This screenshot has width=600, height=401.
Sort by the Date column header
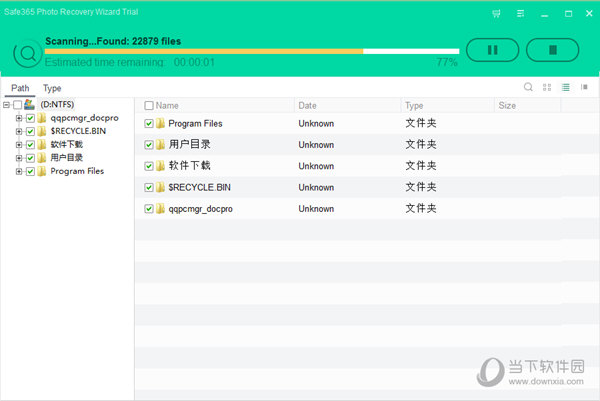coord(307,106)
